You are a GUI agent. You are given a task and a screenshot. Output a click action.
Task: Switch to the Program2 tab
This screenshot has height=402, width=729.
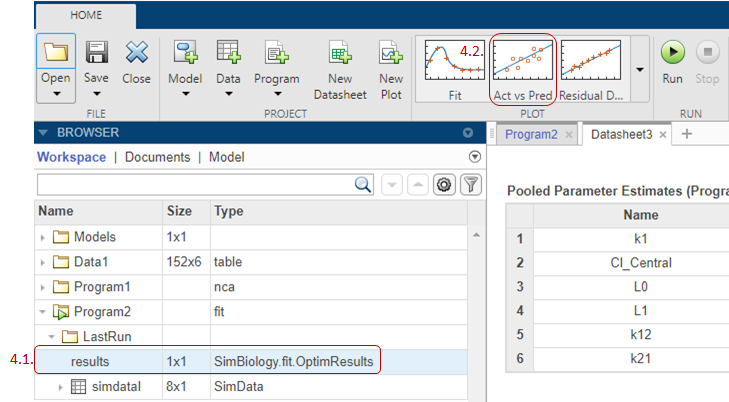(530, 134)
